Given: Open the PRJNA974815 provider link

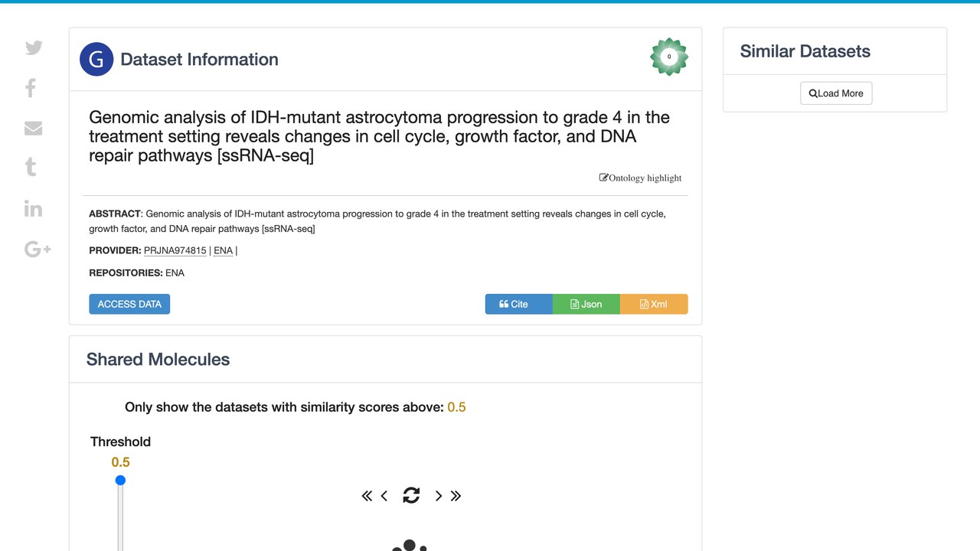Looking at the screenshot, I should tap(175, 250).
